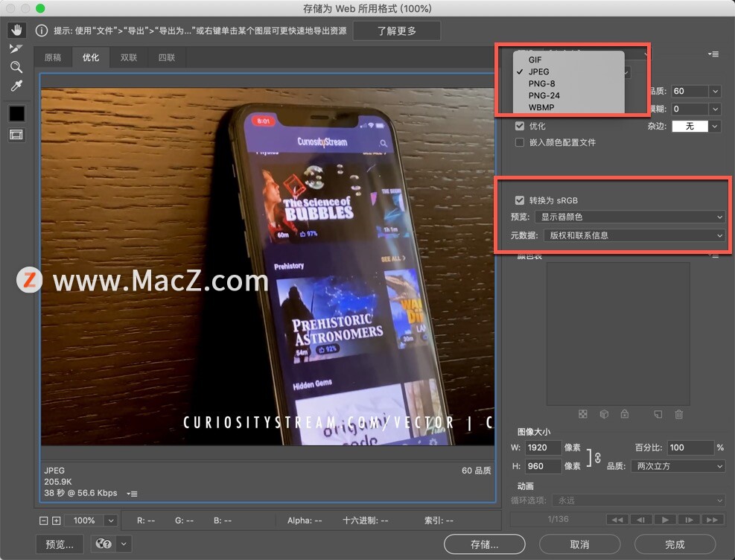Click the 杂边 无 matte color swatch
Image resolution: width=735 pixels, height=560 pixels.
(690, 126)
